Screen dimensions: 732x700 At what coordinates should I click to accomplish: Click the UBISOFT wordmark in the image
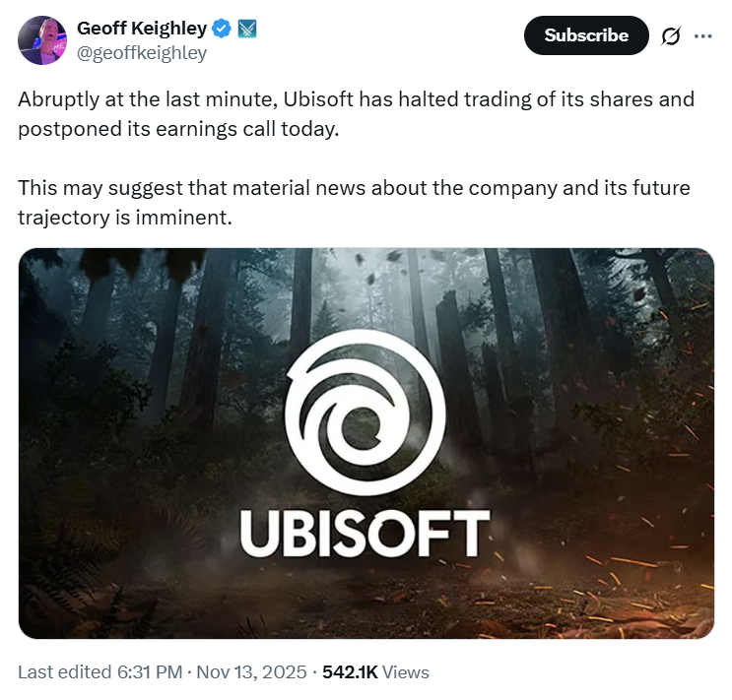point(365,533)
